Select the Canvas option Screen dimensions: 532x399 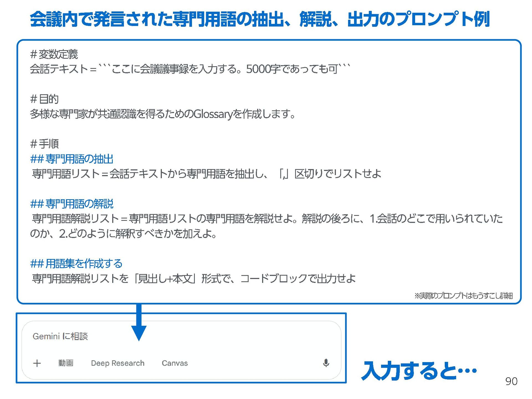click(x=175, y=363)
